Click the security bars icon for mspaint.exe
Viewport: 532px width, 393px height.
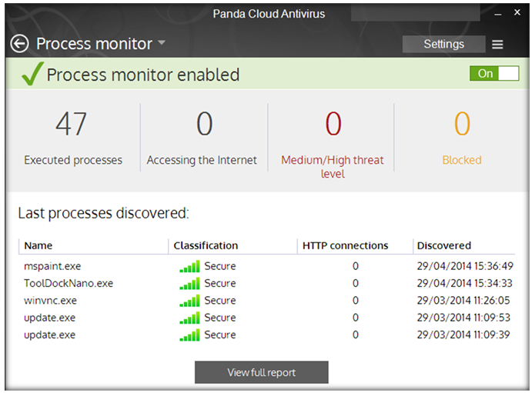pyautogui.click(x=189, y=267)
